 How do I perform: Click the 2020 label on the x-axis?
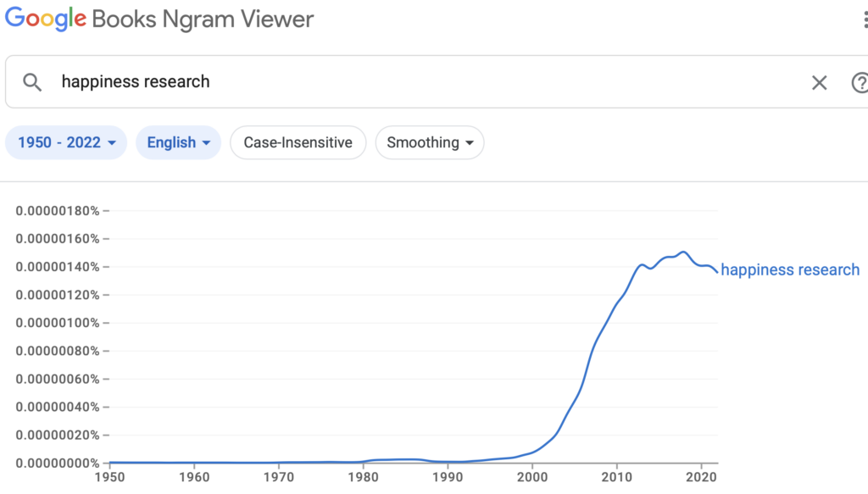click(701, 478)
